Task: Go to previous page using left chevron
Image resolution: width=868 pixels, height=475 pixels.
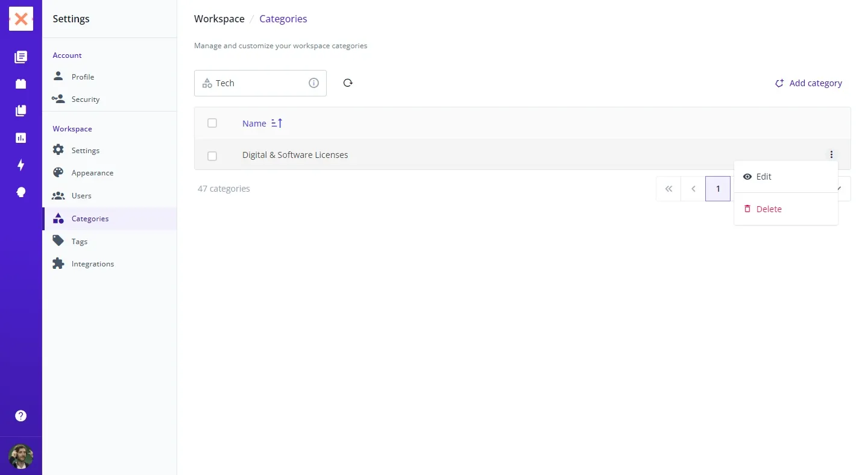Action: pos(693,189)
